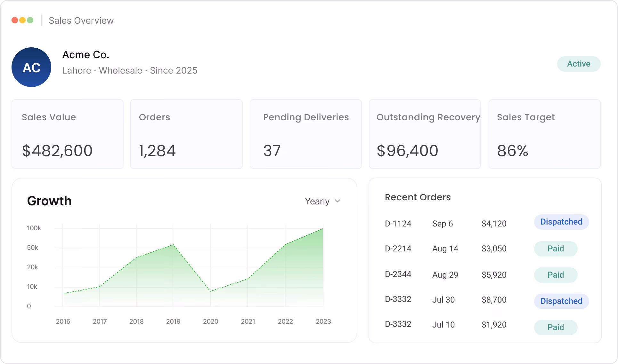
Task: Click the 2020 dip on growth chart
Action: (210, 291)
